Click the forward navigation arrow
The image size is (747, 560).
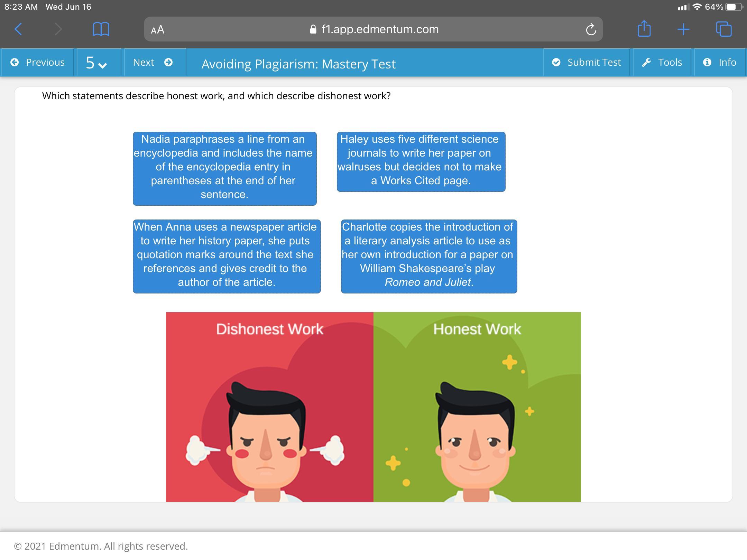[58, 29]
